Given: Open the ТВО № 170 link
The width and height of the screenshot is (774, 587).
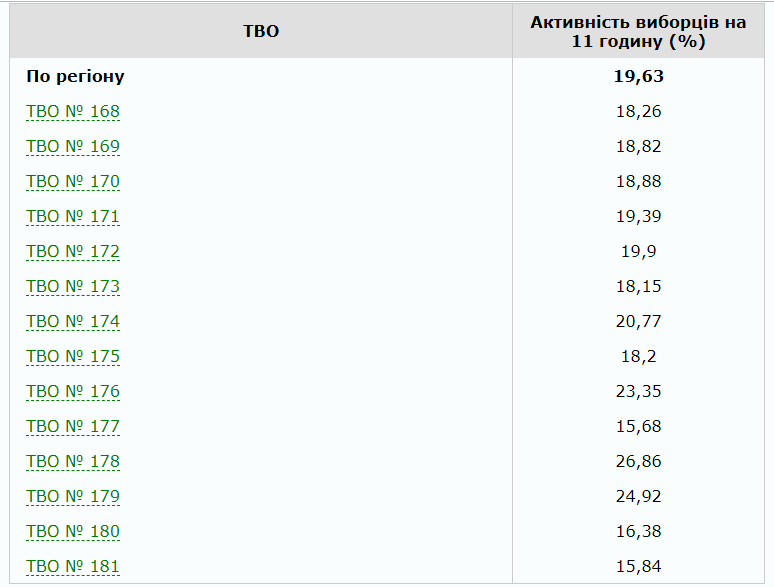Looking at the screenshot, I should (x=73, y=182).
